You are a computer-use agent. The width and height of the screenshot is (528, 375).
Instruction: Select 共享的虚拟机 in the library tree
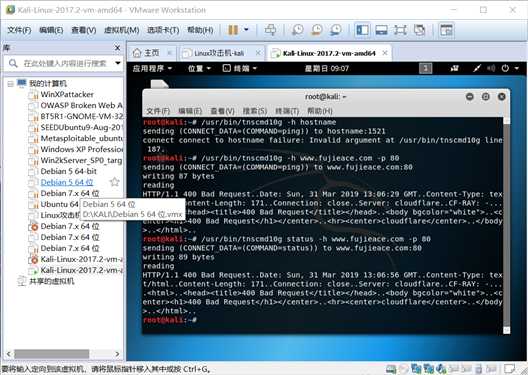pos(52,281)
